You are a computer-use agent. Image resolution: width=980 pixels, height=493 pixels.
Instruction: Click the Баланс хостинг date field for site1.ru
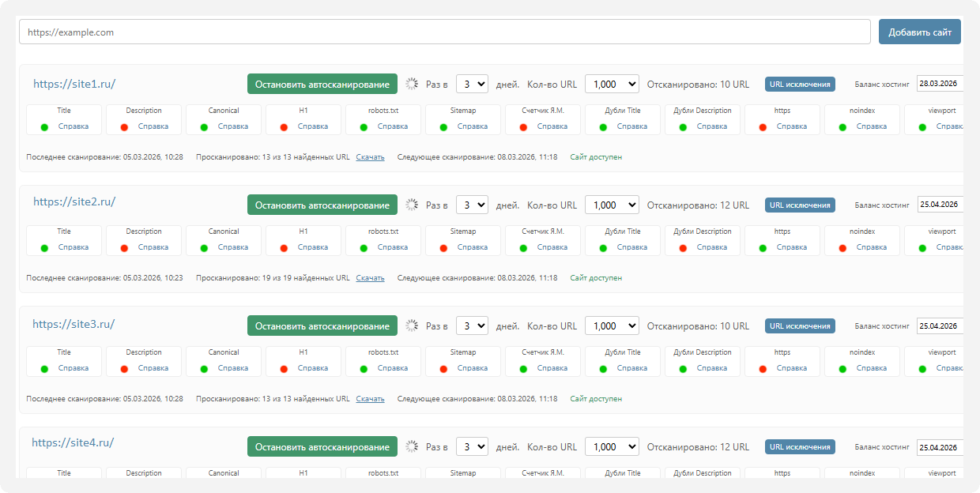click(x=940, y=84)
